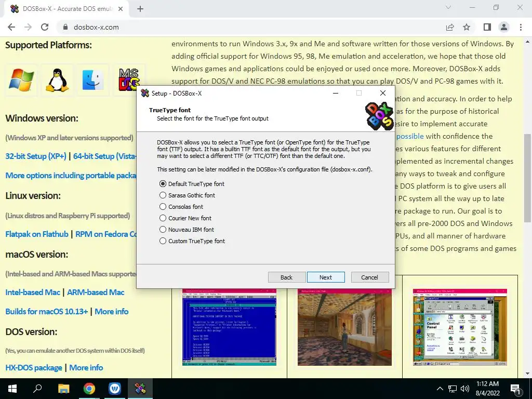
Task: Click the page vertical scrollbar thumb
Action: [x=527, y=178]
